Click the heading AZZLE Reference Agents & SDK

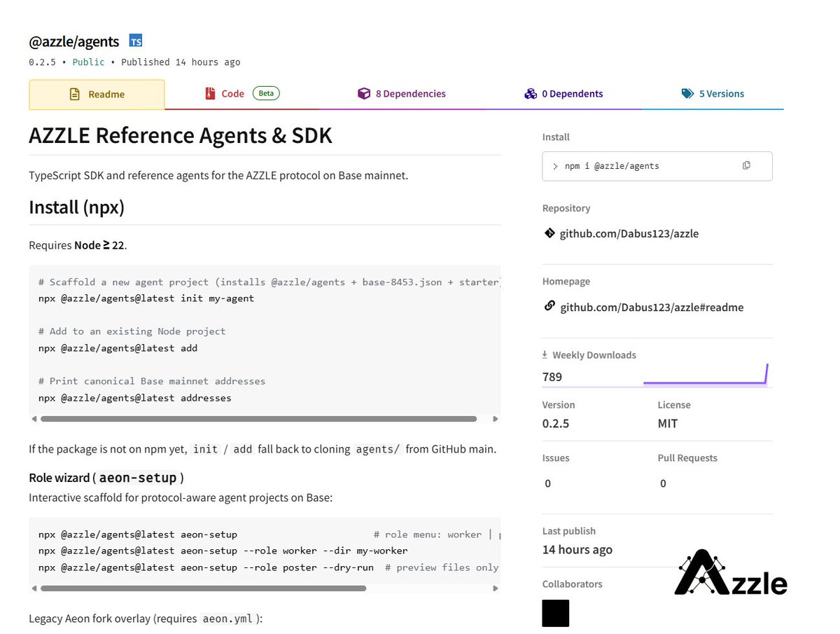coord(181,135)
